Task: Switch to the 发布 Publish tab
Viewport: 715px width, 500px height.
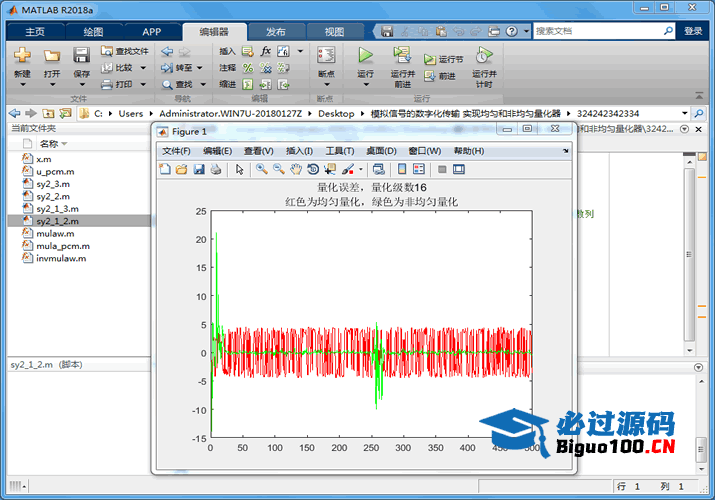Action: click(275, 31)
